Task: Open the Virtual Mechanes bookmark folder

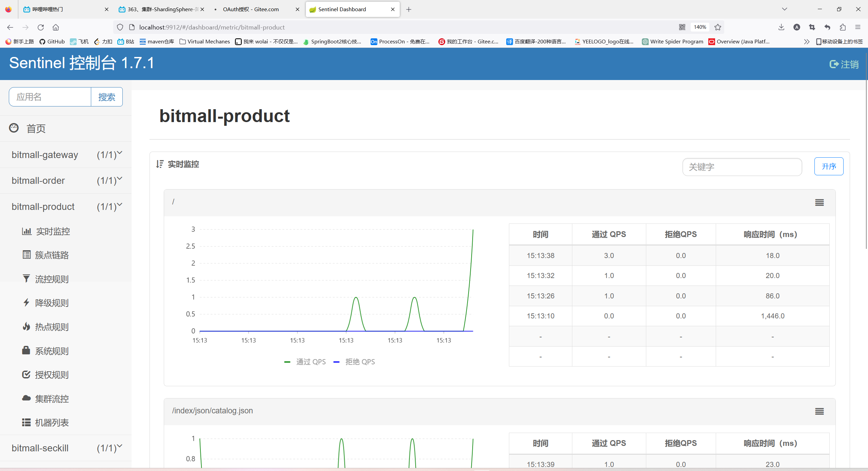Action: click(x=204, y=41)
